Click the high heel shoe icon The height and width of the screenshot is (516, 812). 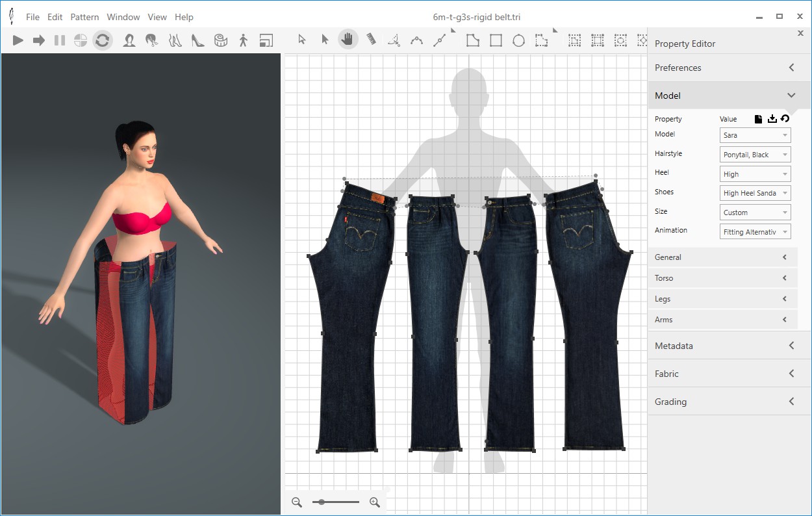[x=197, y=40]
